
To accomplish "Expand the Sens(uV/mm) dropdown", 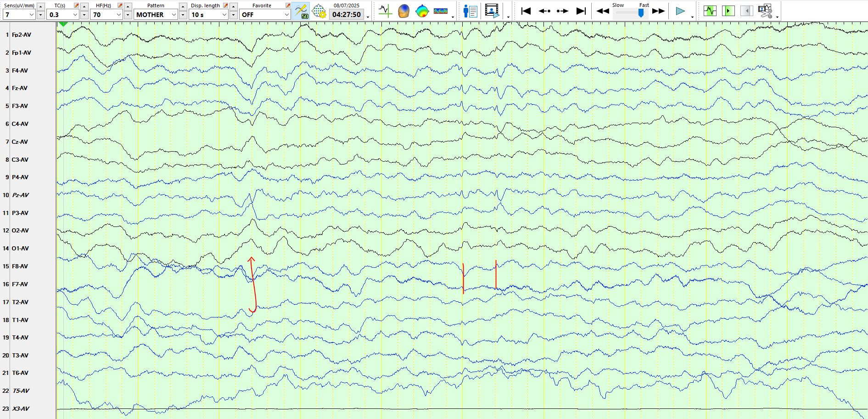I will [31, 15].
